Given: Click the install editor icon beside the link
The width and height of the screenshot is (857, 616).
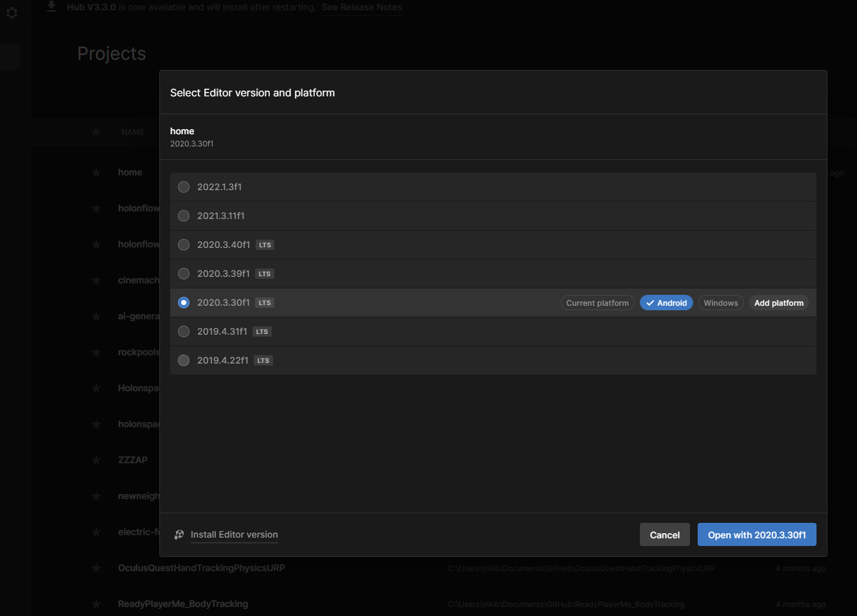Looking at the screenshot, I should (179, 534).
